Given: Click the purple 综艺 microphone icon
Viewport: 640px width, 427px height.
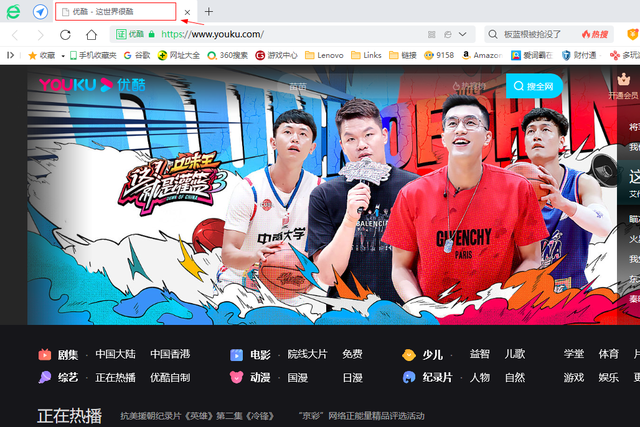Looking at the screenshot, I should tap(45, 377).
